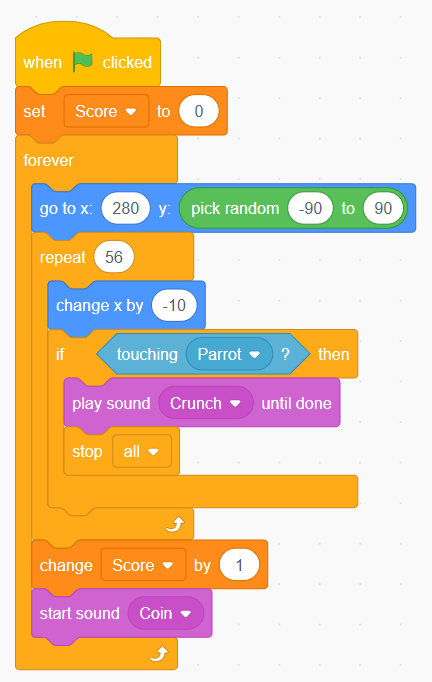Click the x value field 280
The image size is (432, 682).
[125, 208]
